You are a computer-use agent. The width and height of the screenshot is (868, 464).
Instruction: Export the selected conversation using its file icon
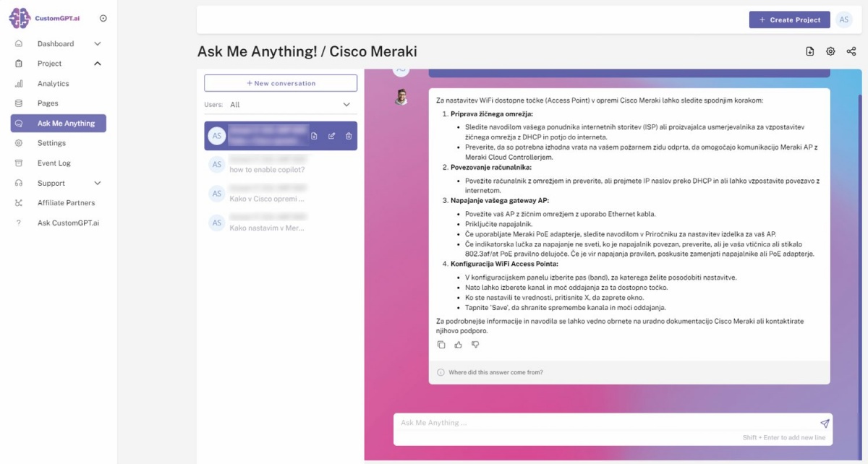pos(314,136)
